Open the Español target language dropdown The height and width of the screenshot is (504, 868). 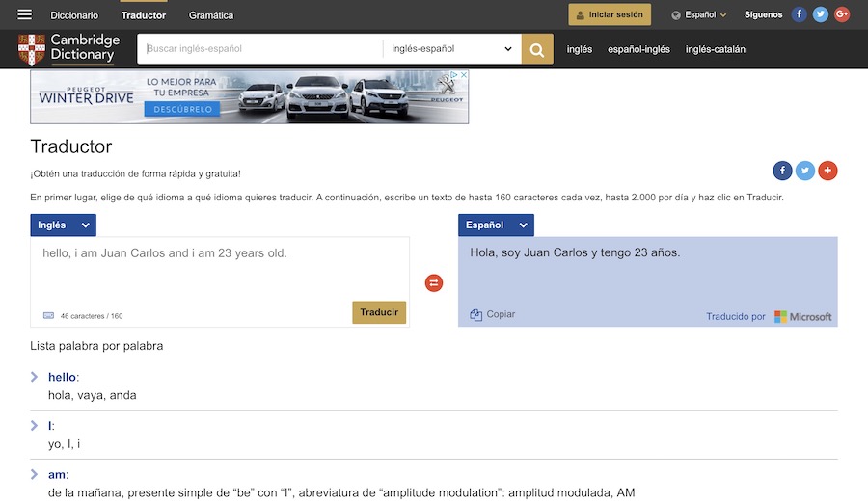tap(496, 225)
